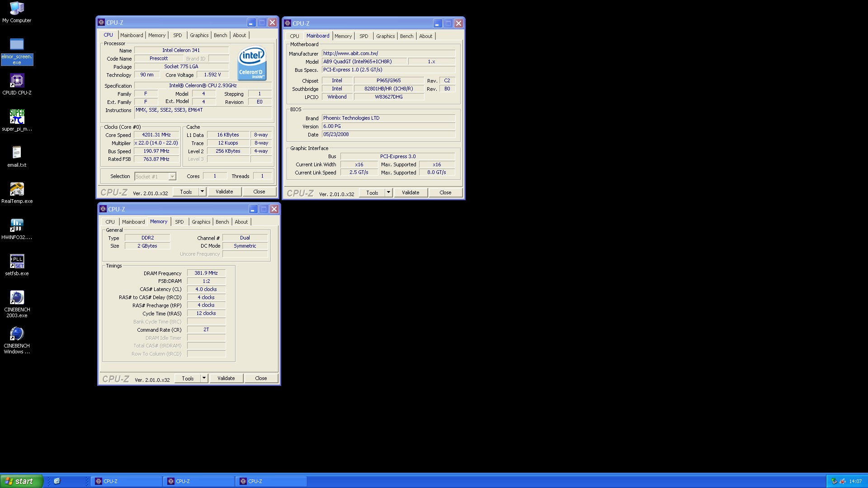This screenshot has width=868, height=488.
Task: Open the Windows Start menu
Action: [21, 481]
